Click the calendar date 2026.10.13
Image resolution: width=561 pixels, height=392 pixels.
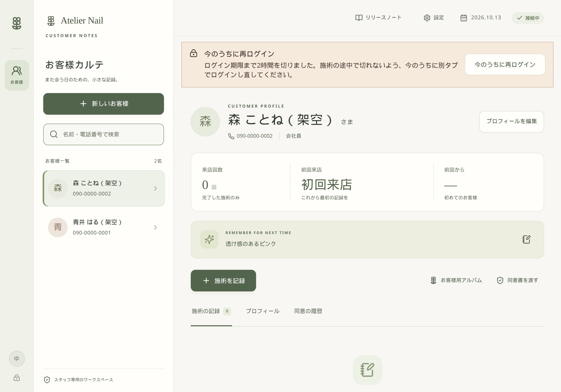[481, 18]
